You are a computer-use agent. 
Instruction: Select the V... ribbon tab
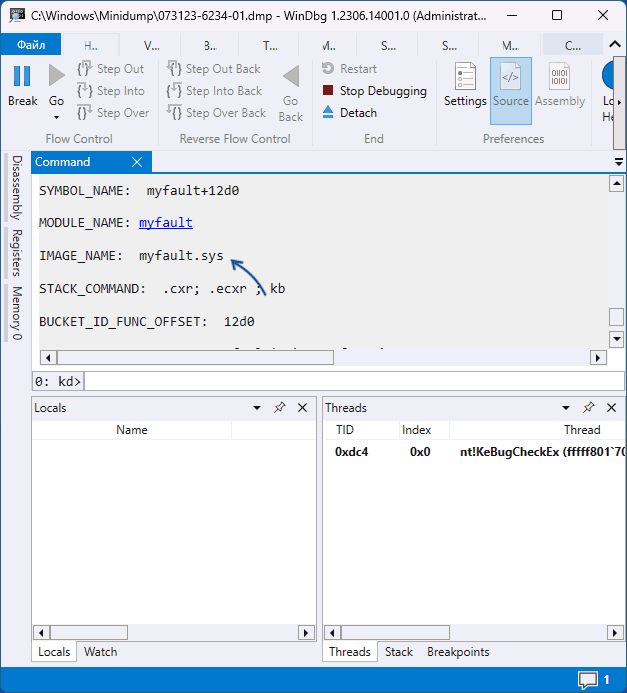[x=152, y=45]
